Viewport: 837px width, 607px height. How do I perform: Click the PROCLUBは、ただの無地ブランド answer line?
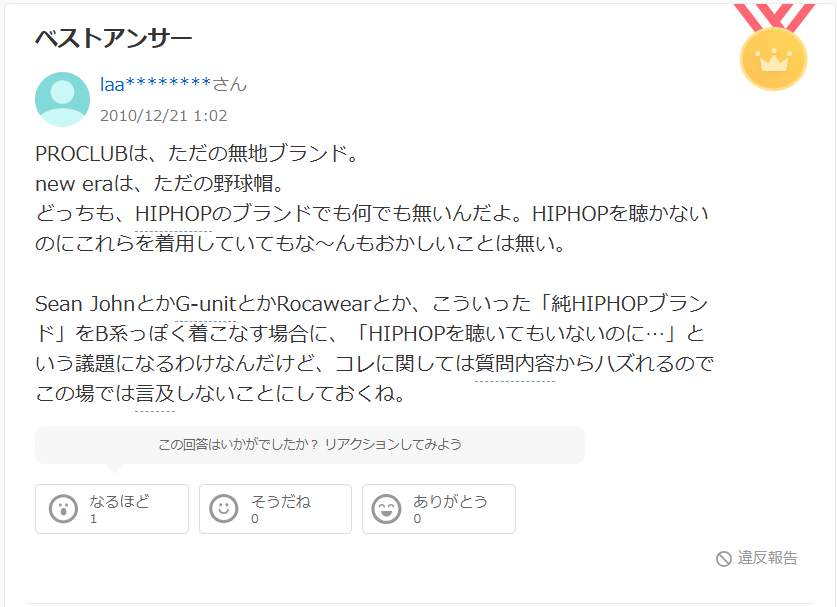click(196, 154)
